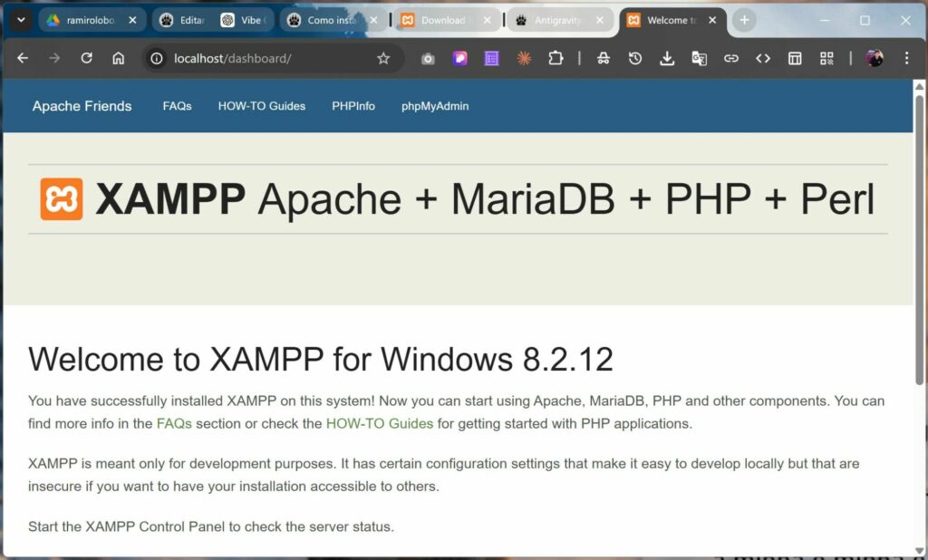
Task: Click the orange XAMPP logo
Action: coord(62,199)
